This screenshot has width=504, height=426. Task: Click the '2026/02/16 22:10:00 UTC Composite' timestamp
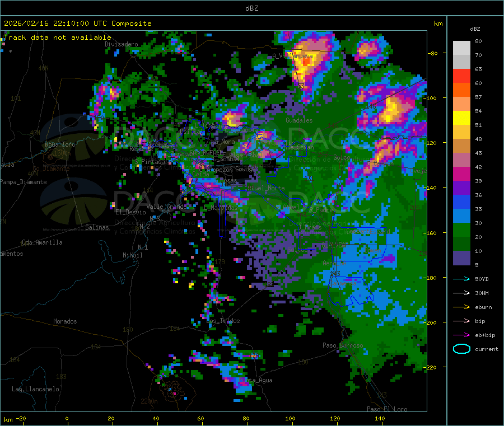pos(77,24)
